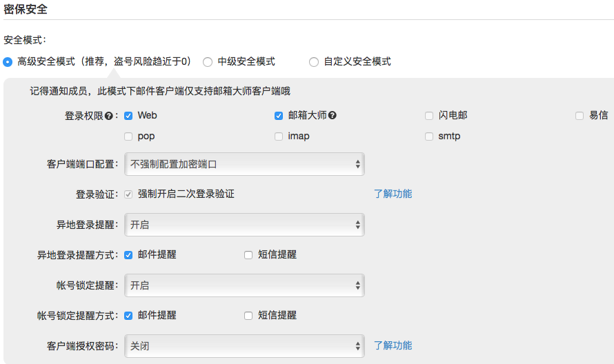
Task: Check the pop protocol box
Action: 128,136
